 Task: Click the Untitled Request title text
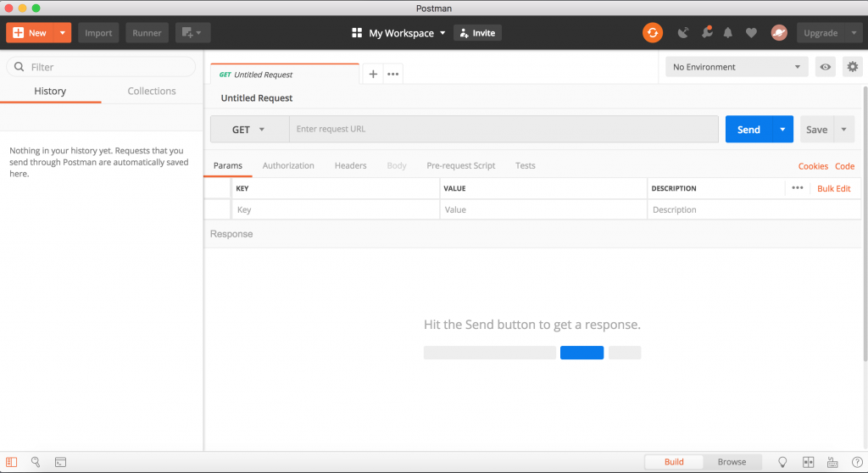[257, 98]
